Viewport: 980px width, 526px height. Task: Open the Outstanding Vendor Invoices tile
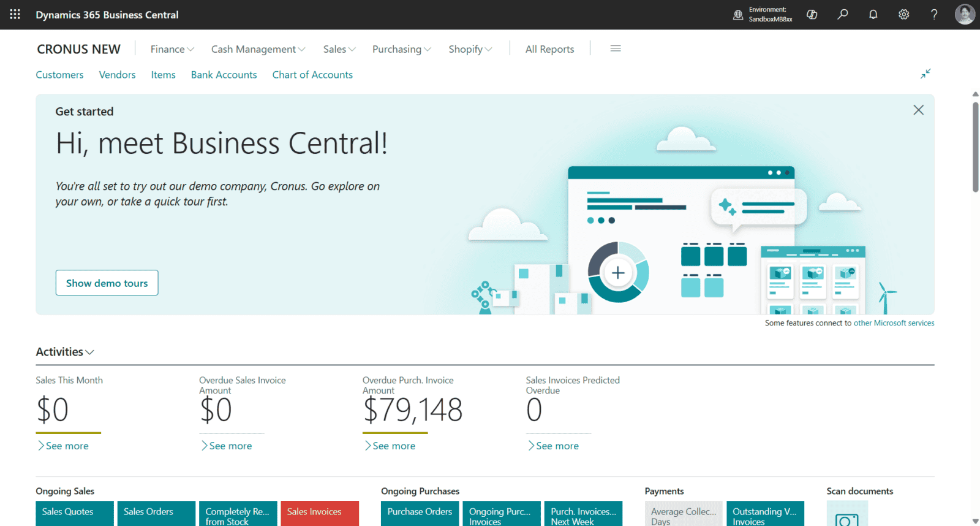pyautogui.click(x=766, y=514)
